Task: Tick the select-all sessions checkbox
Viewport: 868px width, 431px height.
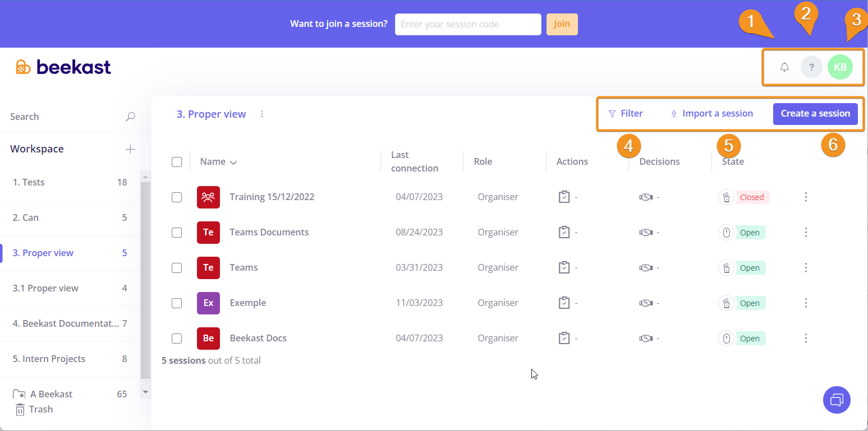Action: tap(177, 162)
